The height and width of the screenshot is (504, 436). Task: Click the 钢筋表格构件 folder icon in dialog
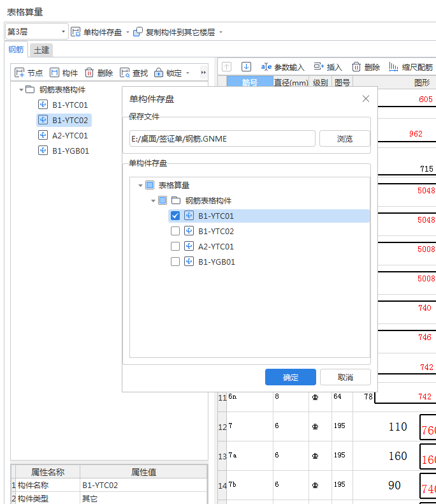pyautogui.click(x=176, y=200)
